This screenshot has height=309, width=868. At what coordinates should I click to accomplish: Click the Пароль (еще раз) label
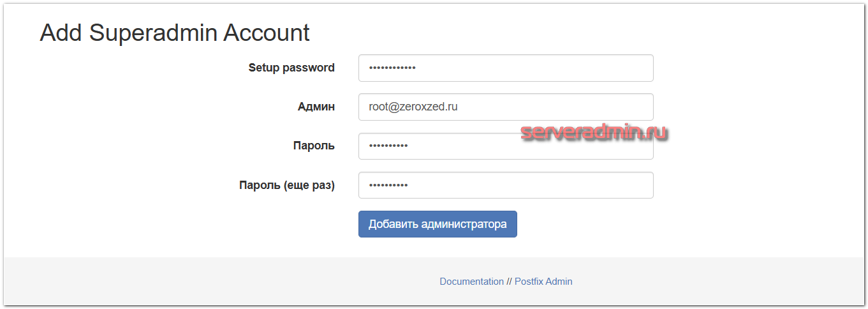click(x=287, y=186)
